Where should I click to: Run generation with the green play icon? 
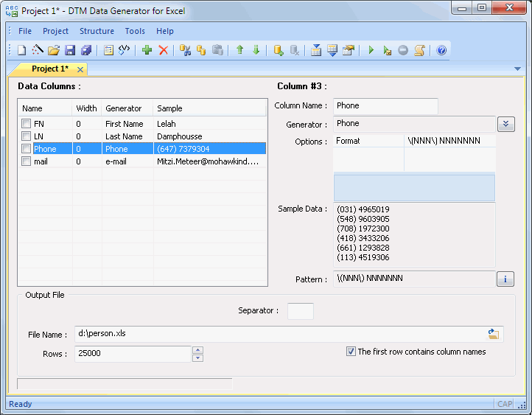click(371, 50)
